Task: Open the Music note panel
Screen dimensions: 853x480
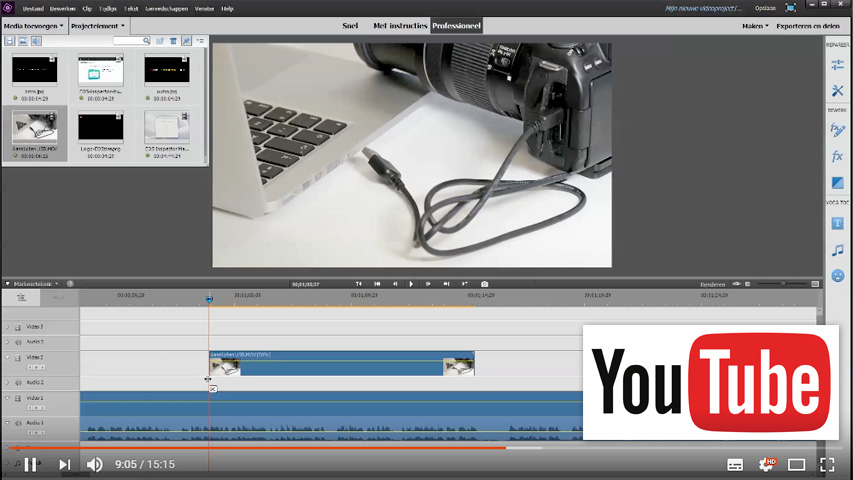Action: pyautogui.click(x=837, y=250)
